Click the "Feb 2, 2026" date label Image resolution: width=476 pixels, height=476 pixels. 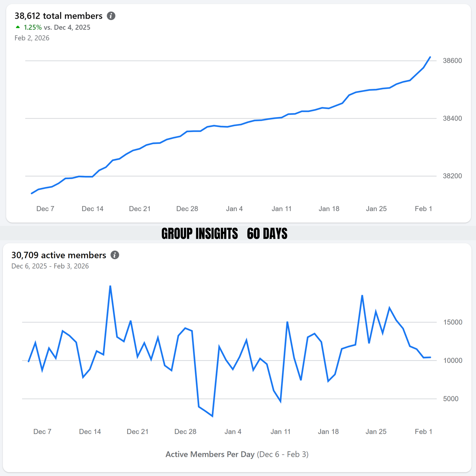pyautogui.click(x=32, y=38)
